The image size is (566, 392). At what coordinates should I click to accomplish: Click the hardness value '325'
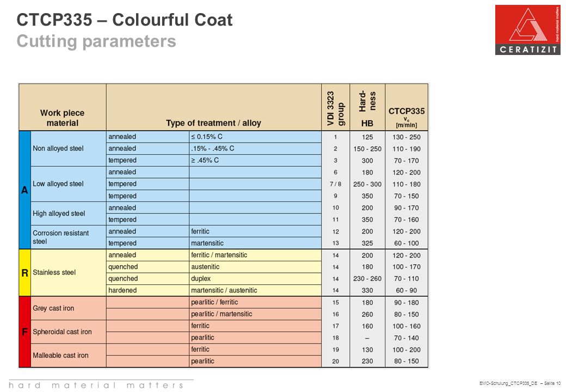367,243
